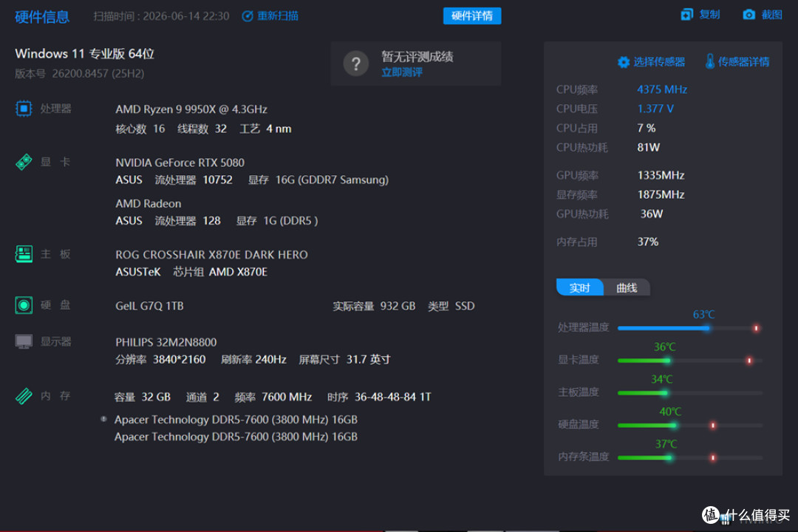Click the 硬盘温度 temperature slider bar

[689, 425]
